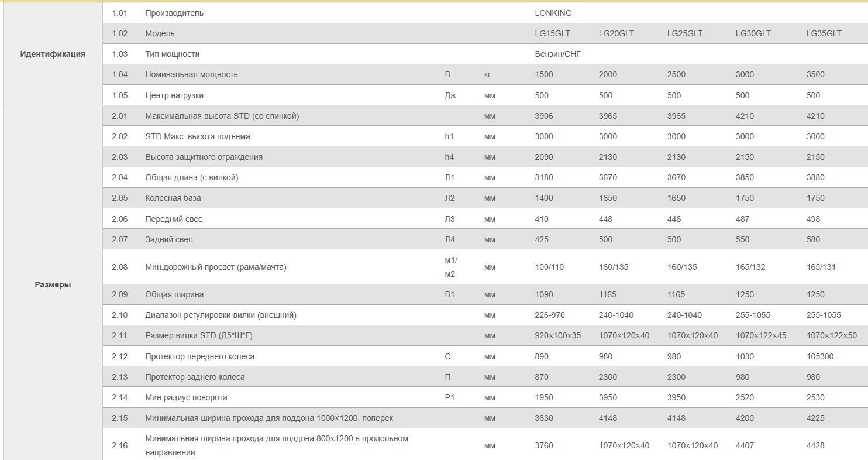Image resolution: width=868 pixels, height=460 pixels.
Task: Click the 800×1200 pallet aisle width label
Action: click(277, 445)
